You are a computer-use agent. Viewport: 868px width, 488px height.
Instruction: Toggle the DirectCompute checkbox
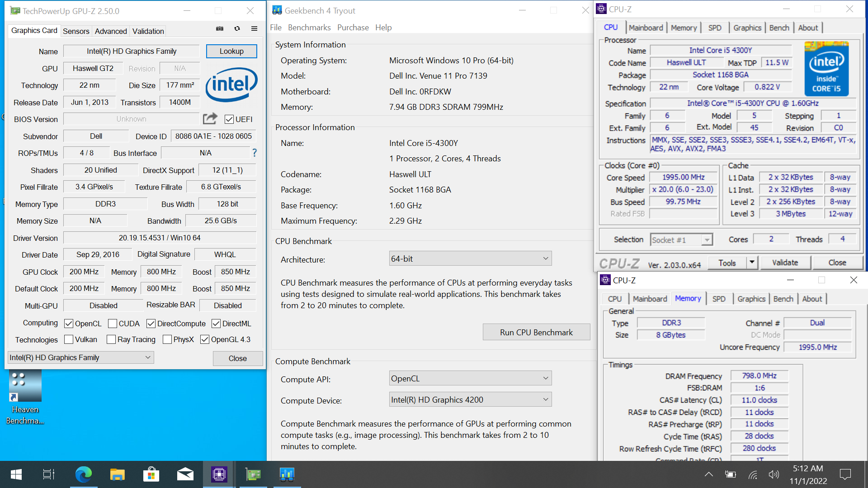(x=151, y=324)
